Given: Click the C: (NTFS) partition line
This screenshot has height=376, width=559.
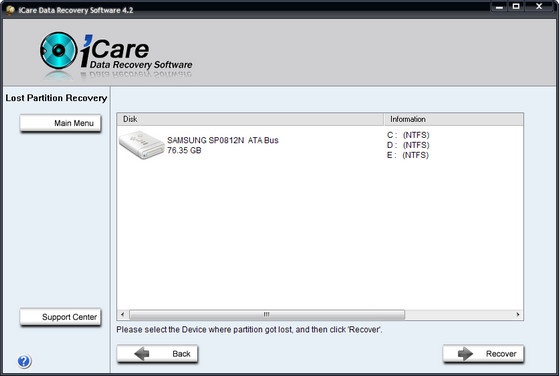Looking at the screenshot, I should click(x=408, y=135).
